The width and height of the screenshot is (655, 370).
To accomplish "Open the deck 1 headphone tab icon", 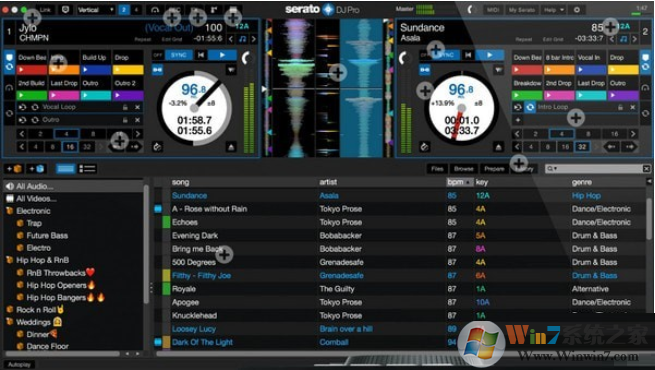I will pos(9,88).
